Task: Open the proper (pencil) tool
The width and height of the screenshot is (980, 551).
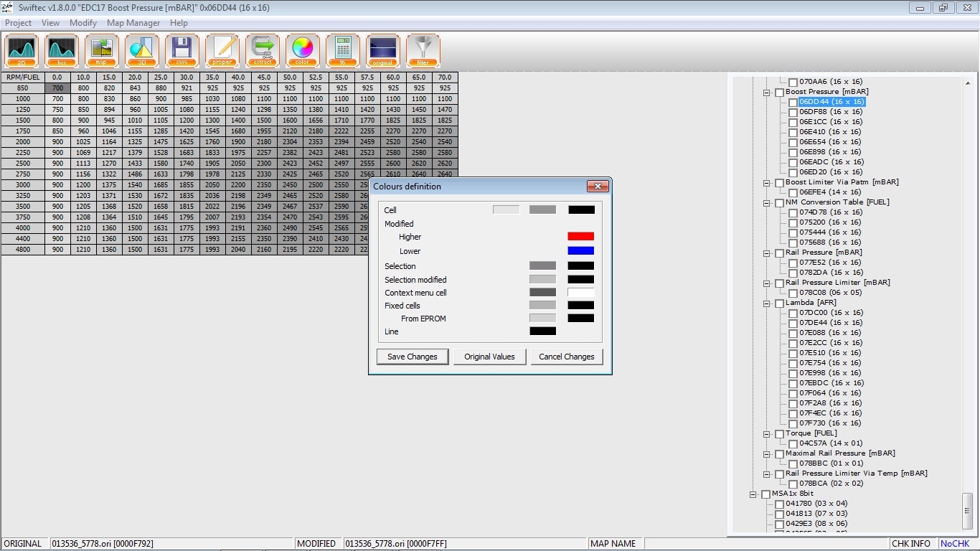Action: pos(222,51)
